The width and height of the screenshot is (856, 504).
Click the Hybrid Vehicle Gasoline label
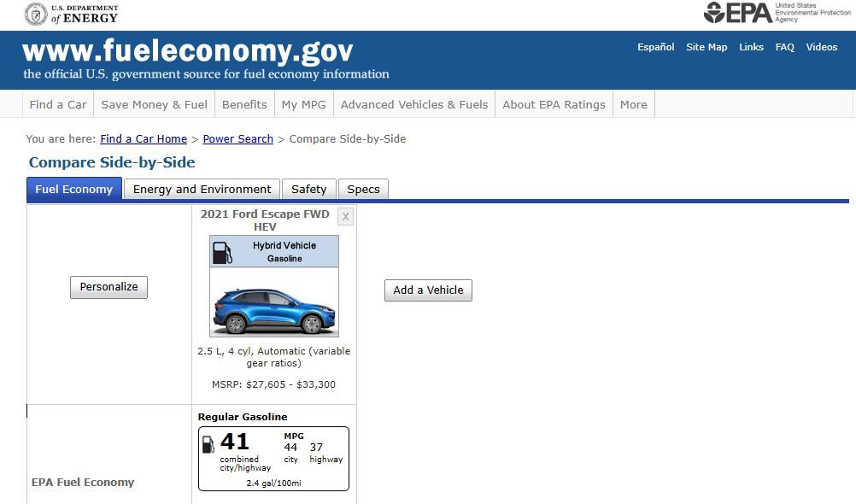tap(284, 252)
